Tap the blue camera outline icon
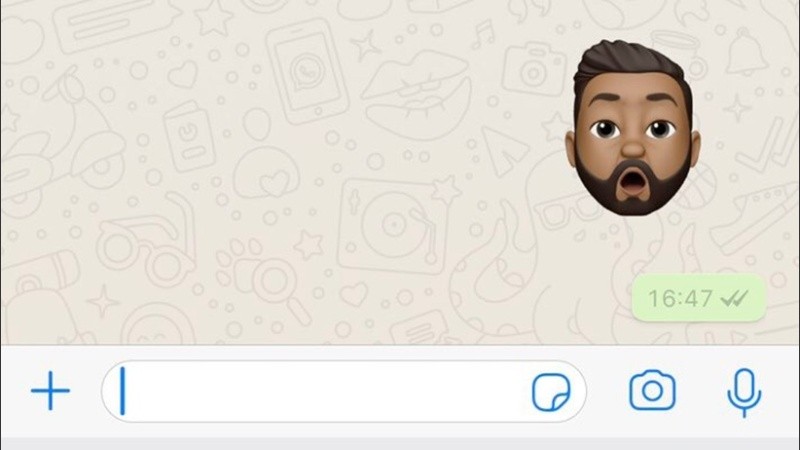 [x=652, y=391]
